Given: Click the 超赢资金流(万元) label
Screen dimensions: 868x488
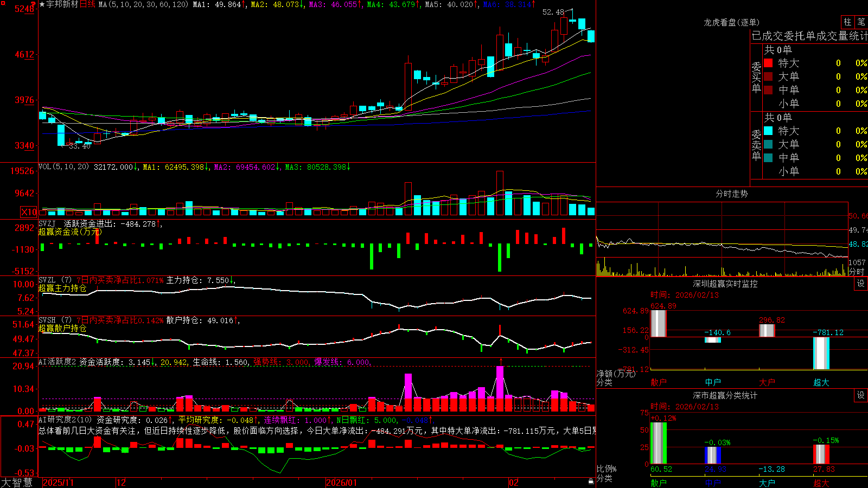Looking at the screenshot, I should point(70,232).
